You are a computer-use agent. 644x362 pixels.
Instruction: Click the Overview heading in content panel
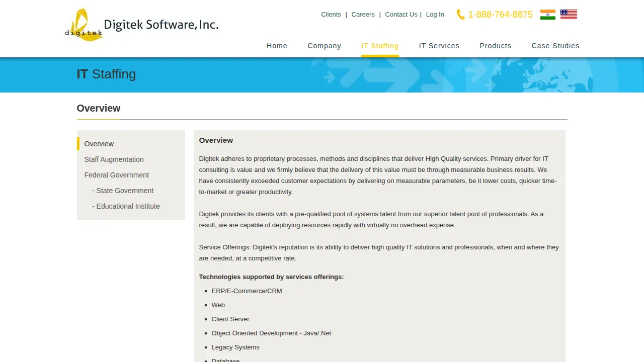(216, 140)
